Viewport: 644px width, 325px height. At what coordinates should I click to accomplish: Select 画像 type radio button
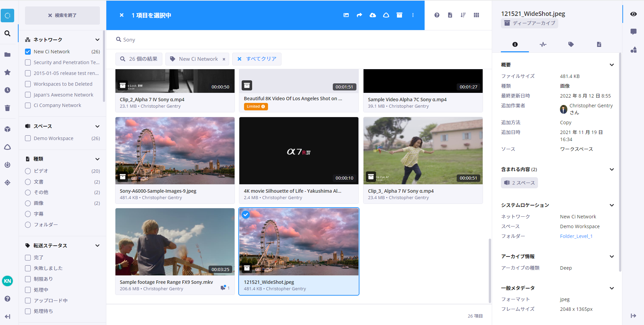coord(28,203)
